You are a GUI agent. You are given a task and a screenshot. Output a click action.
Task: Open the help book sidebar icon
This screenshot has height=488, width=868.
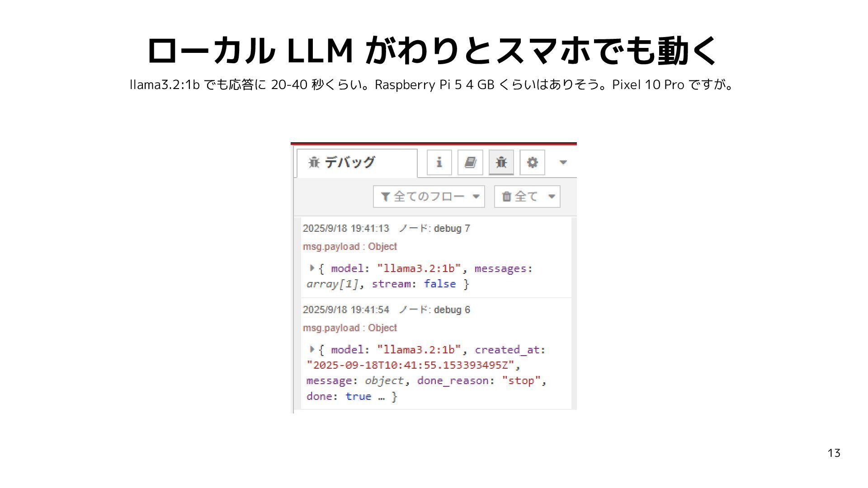470,162
